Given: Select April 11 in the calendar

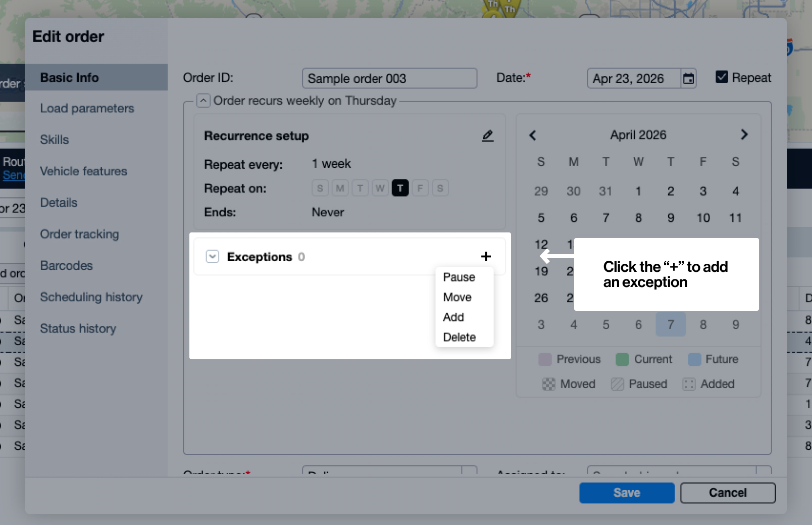Looking at the screenshot, I should pos(735,218).
